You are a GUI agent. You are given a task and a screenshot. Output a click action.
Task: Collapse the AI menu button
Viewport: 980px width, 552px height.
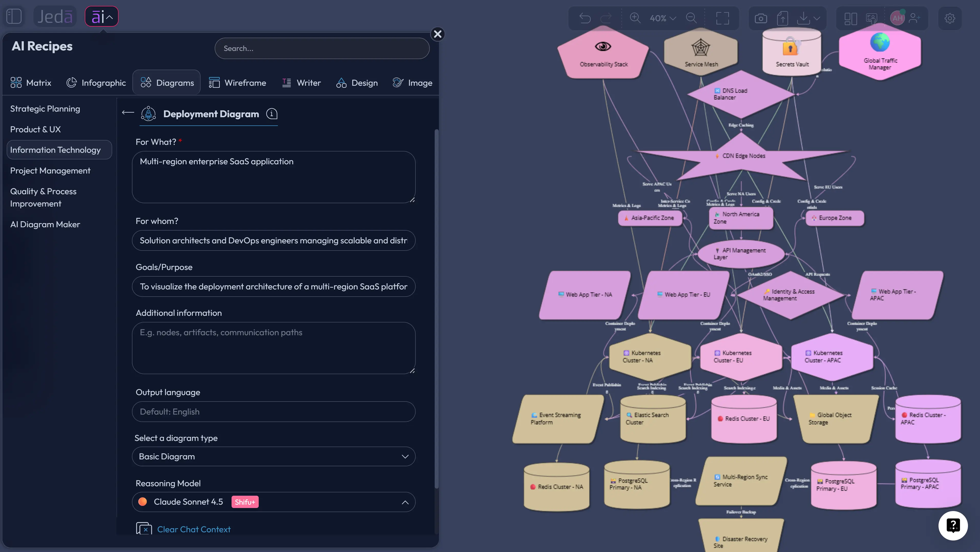tap(102, 16)
